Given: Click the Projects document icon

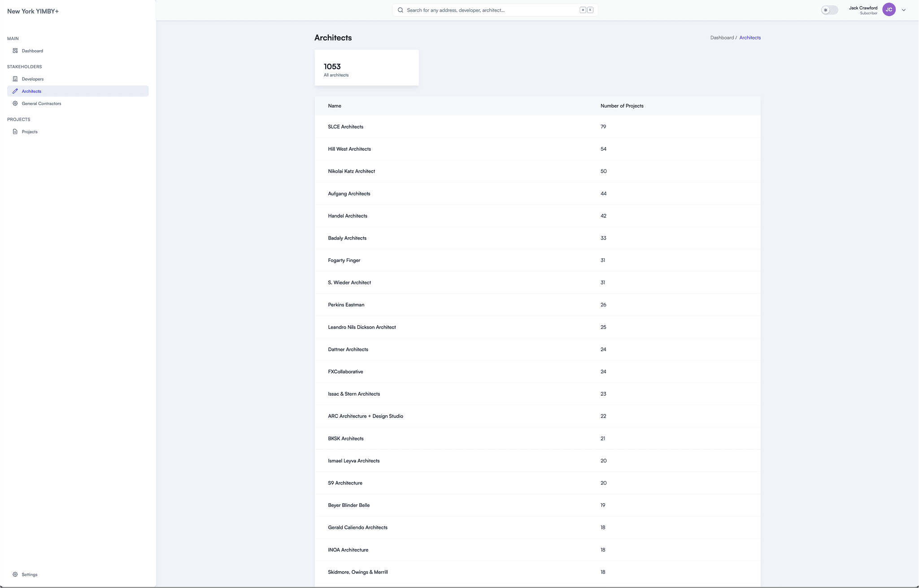Looking at the screenshot, I should pyautogui.click(x=15, y=132).
